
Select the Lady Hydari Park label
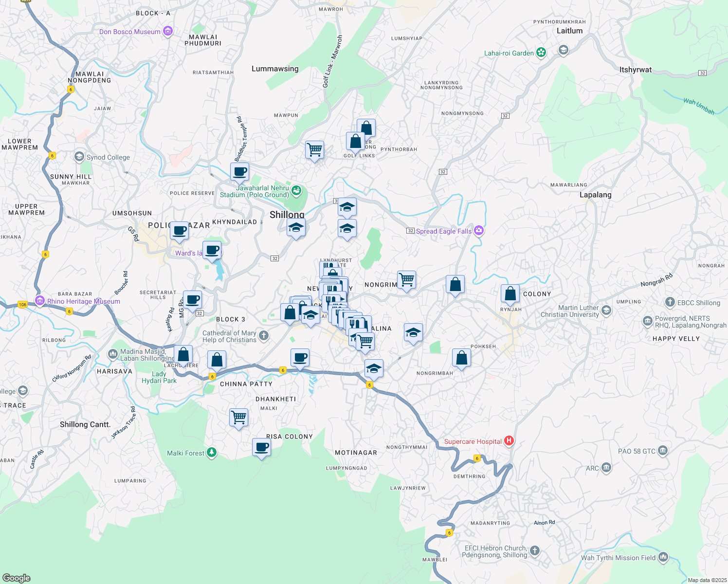[159, 377]
